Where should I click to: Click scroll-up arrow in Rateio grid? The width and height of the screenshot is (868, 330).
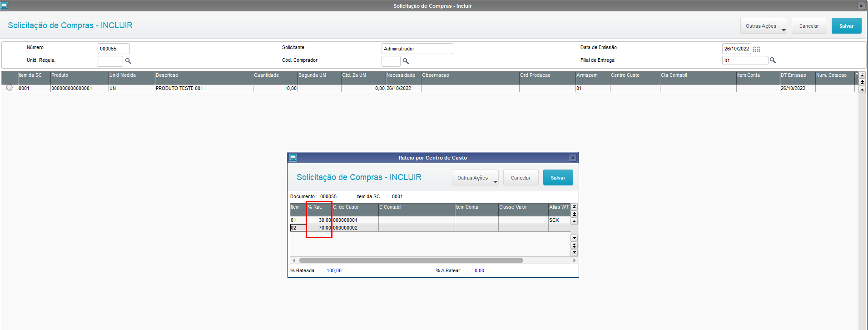574,221
